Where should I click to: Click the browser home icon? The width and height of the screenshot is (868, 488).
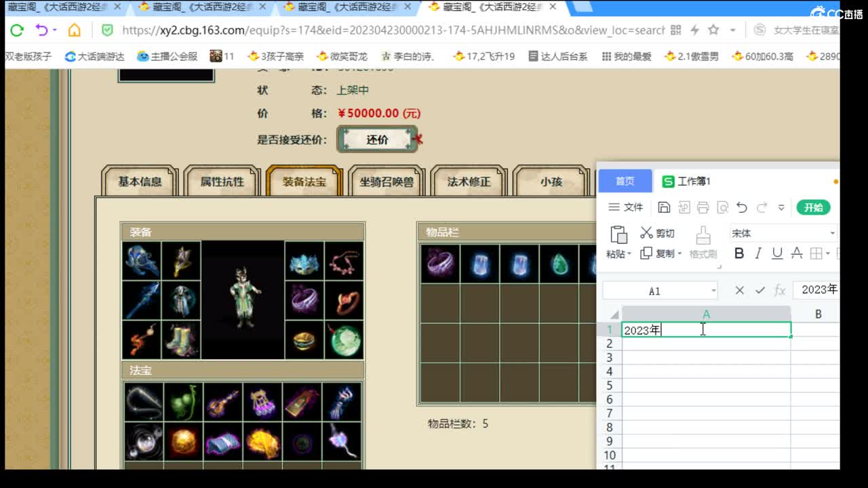pos(75,30)
